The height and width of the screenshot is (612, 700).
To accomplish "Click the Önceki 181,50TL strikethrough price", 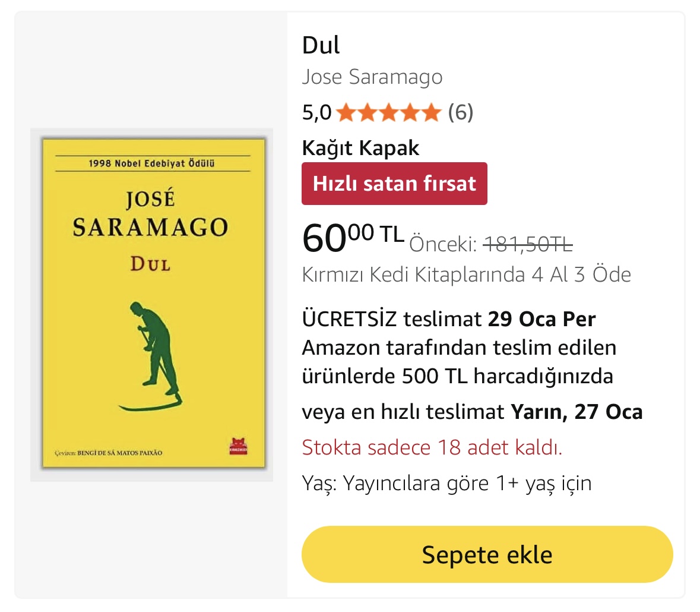I will click(x=490, y=244).
